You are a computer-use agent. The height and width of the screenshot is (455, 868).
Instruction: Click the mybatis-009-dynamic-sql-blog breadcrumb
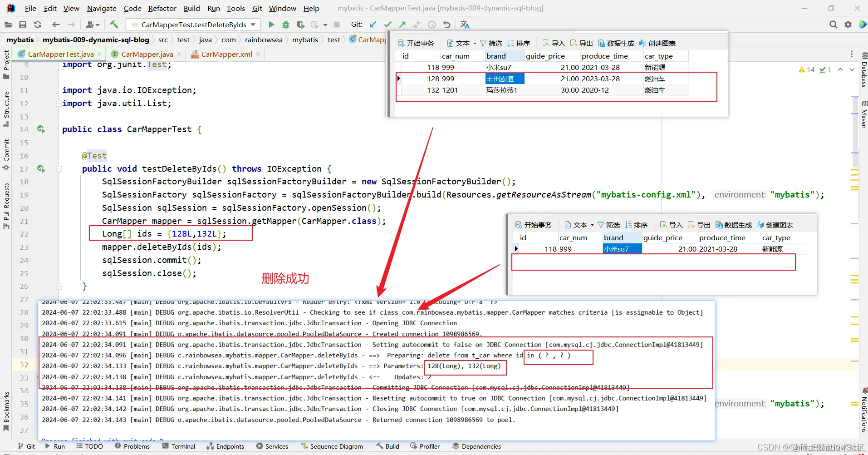click(96, 40)
